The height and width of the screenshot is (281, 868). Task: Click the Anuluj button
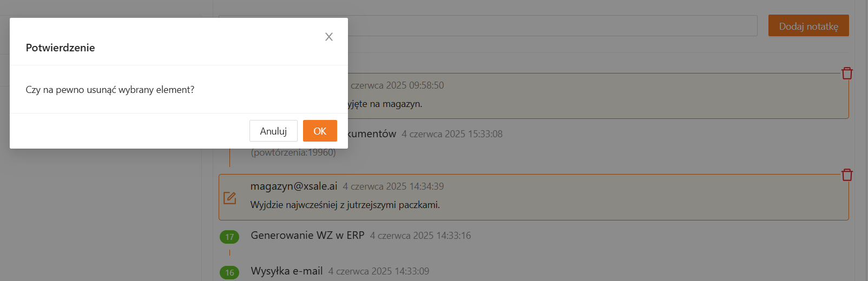pyautogui.click(x=273, y=131)
